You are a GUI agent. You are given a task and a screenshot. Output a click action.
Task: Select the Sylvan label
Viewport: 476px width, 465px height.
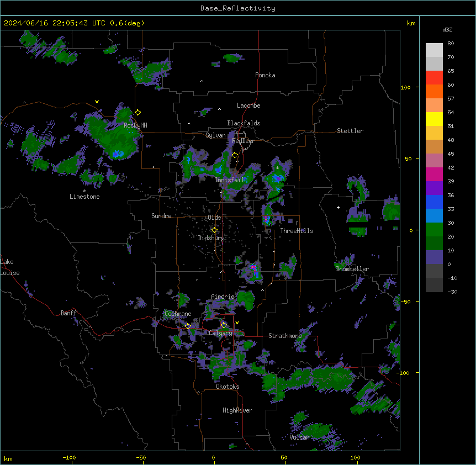215,135
